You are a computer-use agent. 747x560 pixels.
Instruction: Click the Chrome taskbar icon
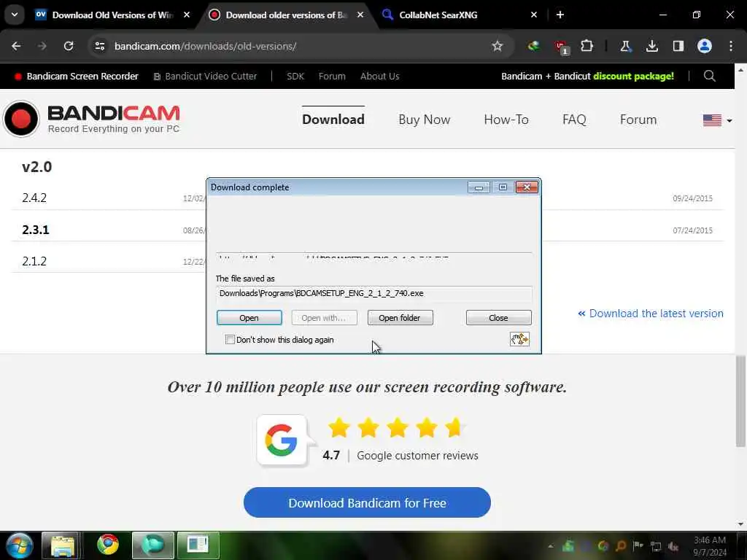point(108,545)
